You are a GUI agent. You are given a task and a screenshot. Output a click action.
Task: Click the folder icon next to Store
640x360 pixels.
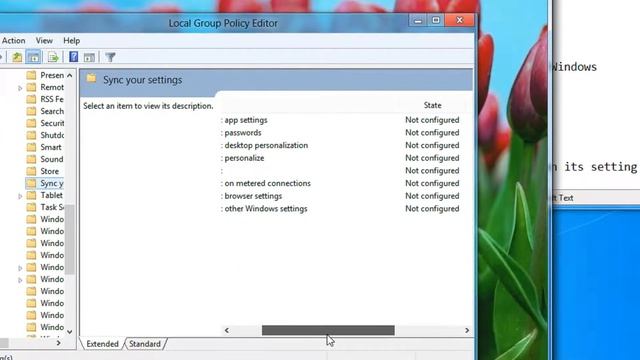(x=31, y=171)
